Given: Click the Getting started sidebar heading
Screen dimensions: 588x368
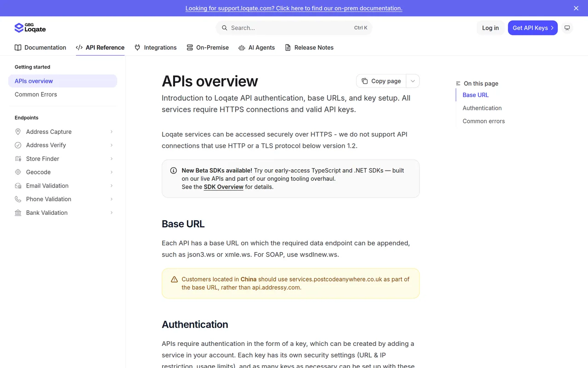Looking at the screenshot, I should (x=33, y=67).
